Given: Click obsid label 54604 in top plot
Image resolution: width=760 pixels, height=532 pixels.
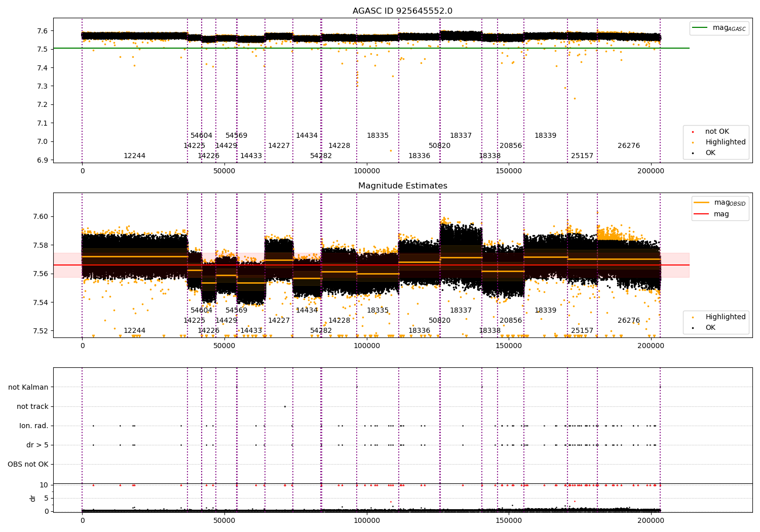Looking at the screenshot, I should 202,136.
